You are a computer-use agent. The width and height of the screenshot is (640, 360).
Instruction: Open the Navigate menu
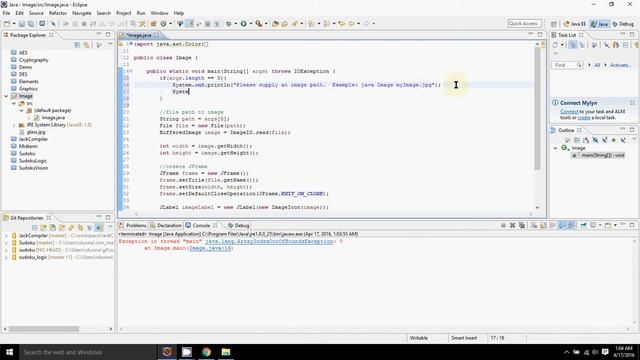[82, 13]
